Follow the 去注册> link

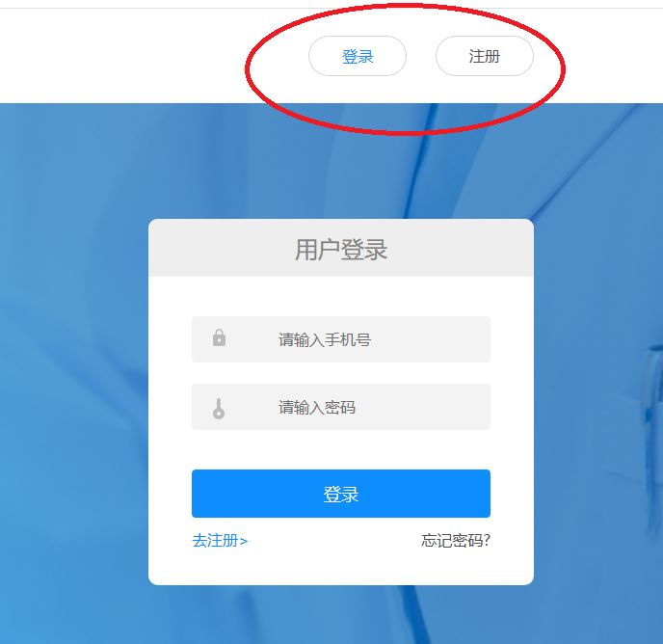[x=220, y=540]
